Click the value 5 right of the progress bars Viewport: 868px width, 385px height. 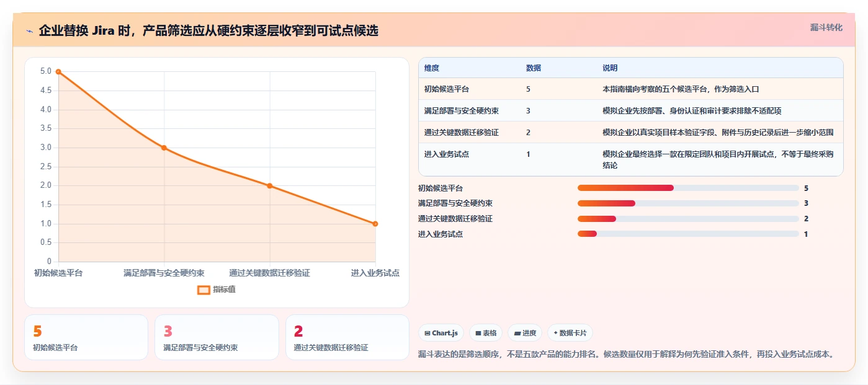[806, 188]
